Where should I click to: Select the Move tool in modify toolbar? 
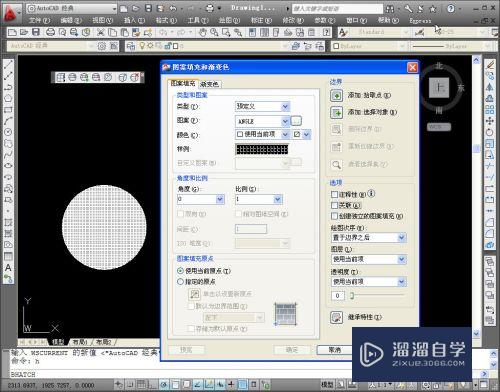(x=489, y=121)
